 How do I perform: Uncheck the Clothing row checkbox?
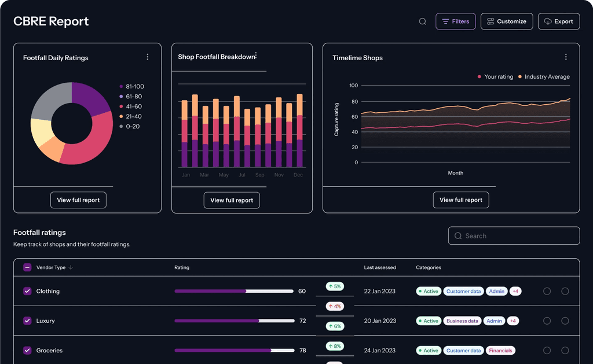[x=27, y=291]
